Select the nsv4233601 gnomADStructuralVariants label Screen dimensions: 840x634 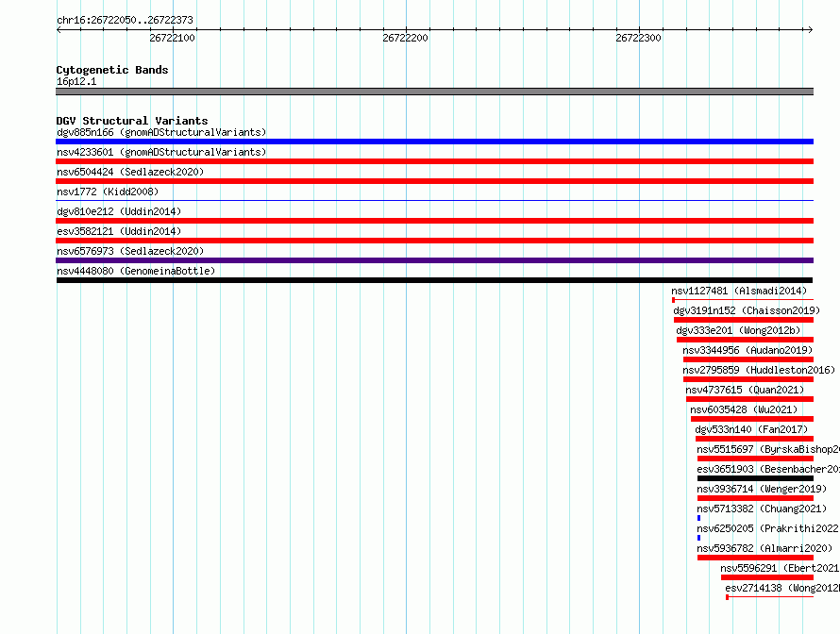pyautogui.click(x=161, y=152)
